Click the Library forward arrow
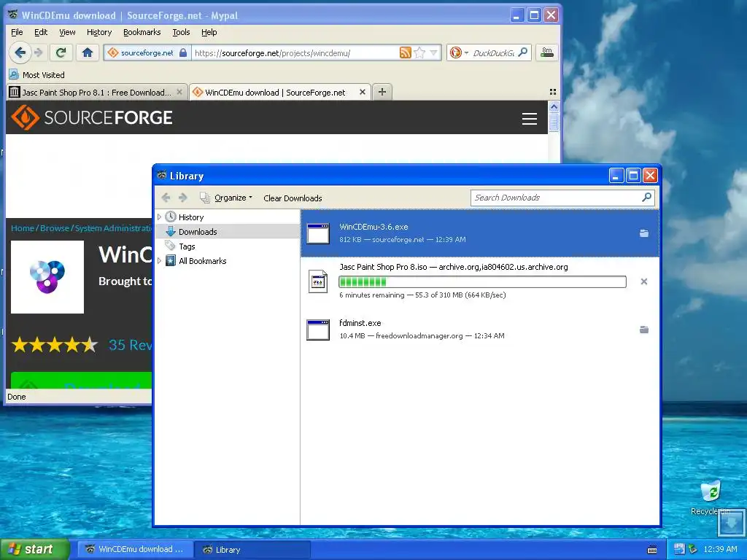Viewport: 747px width, 560px height. [183, 198]
